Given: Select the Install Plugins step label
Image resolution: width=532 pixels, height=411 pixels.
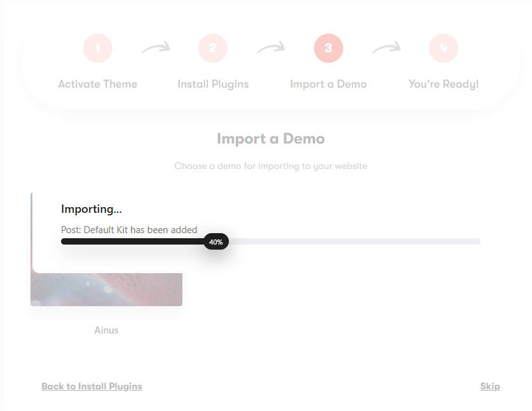Looking at the screenshot, I should 213,84.
